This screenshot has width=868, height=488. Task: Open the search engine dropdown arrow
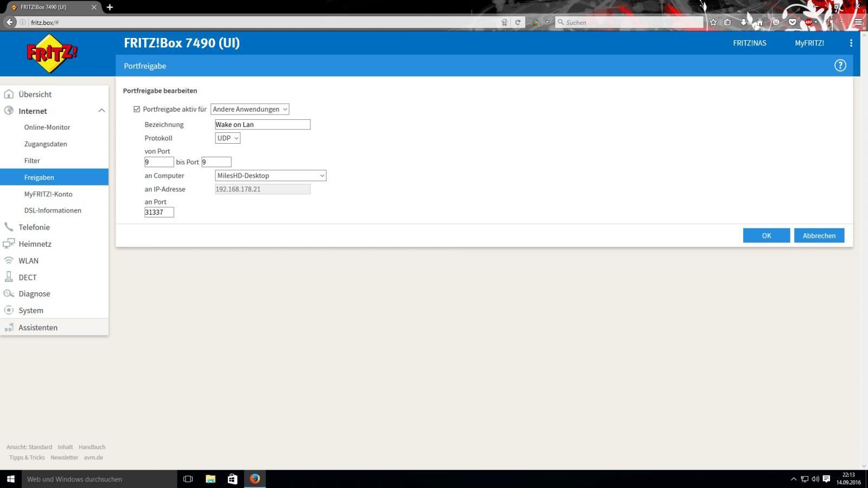coord(547,22)
